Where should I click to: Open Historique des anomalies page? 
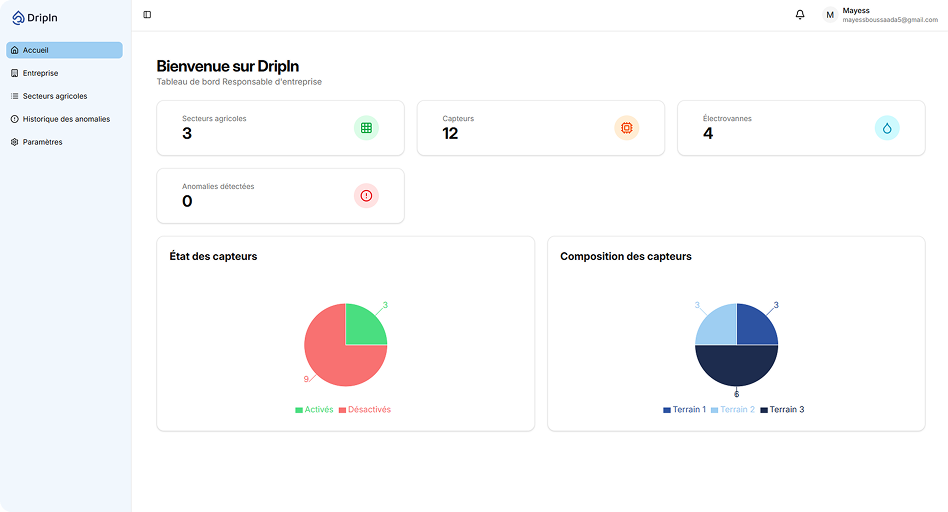coord(64,119)
